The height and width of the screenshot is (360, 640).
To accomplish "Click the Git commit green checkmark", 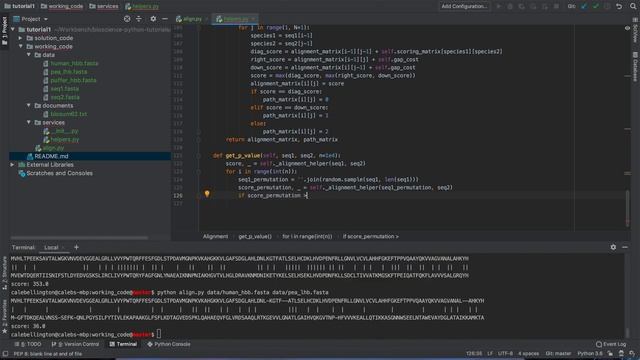I will (x=596, y=6).
